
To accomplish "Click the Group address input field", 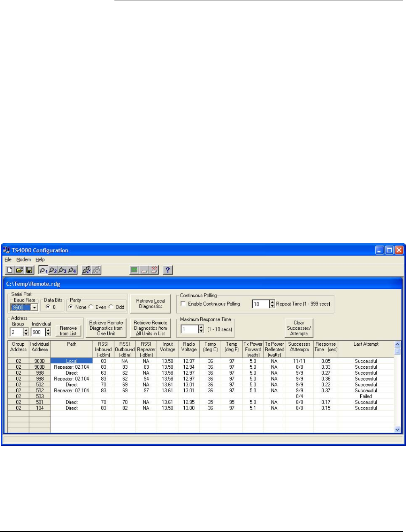I will pyautogui.click(x=17, y=332).
